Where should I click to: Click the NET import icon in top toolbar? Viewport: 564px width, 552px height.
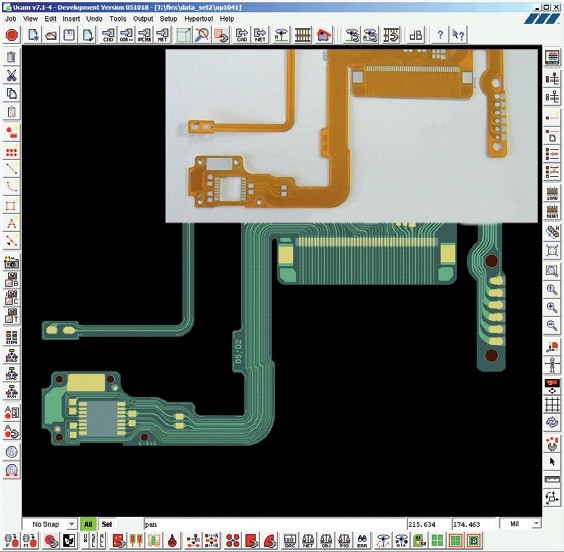coord(163,35)
